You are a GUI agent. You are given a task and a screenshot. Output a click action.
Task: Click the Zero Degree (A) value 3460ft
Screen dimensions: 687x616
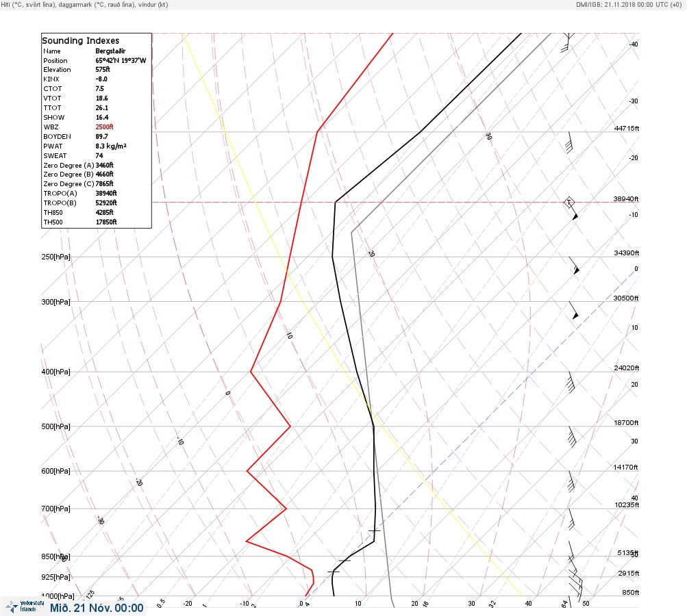click(x=104, y=165)
